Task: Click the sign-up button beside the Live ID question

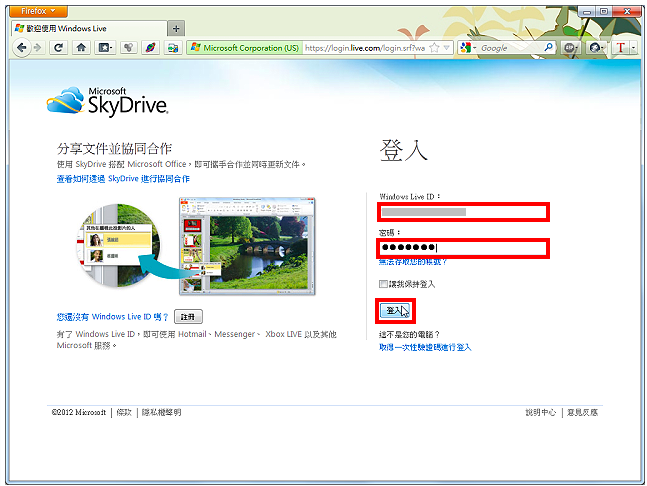Action: (188, 317)
